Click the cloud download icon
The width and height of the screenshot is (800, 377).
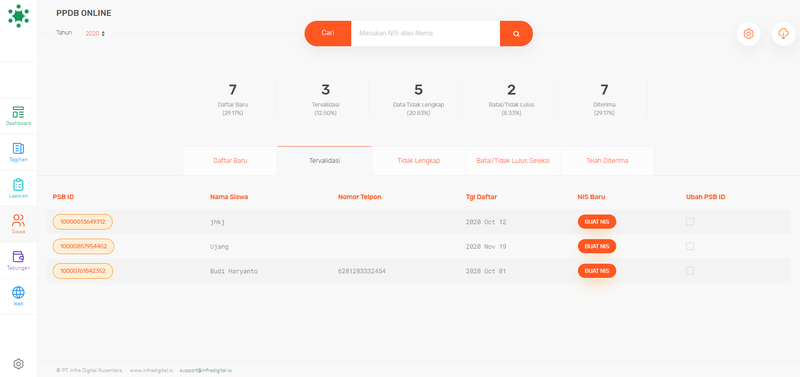783,34
